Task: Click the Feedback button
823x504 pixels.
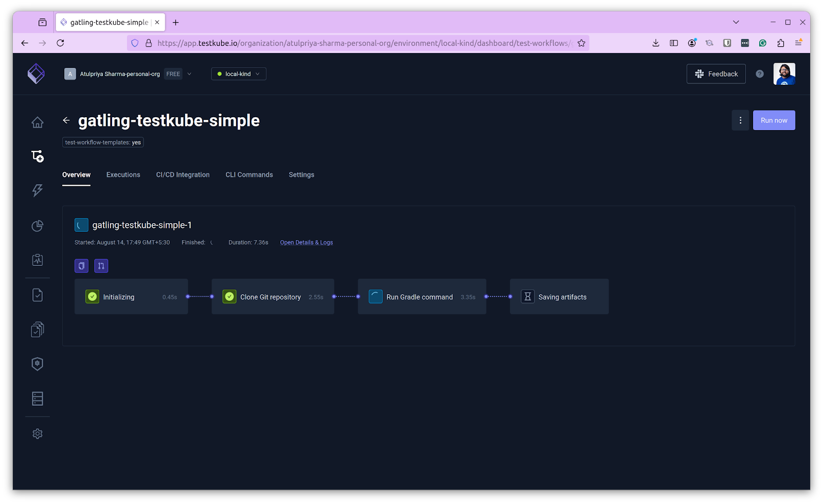Action: point(716,74)
